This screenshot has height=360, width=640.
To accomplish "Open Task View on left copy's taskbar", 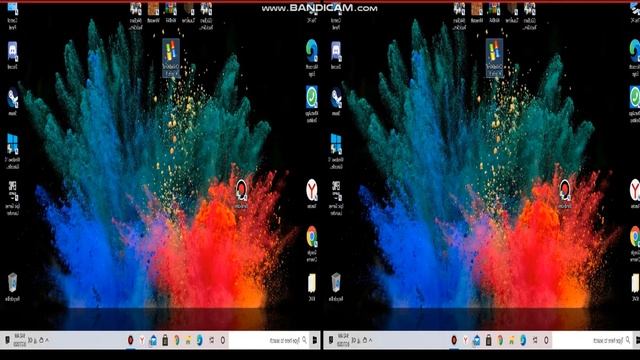I will 211,340.
